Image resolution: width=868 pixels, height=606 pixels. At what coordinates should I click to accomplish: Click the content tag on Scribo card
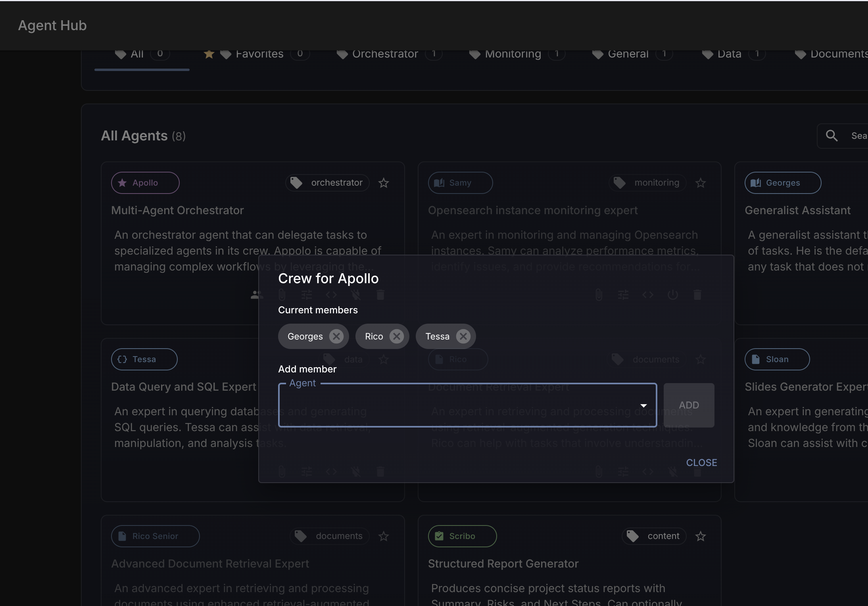point(654,536)
